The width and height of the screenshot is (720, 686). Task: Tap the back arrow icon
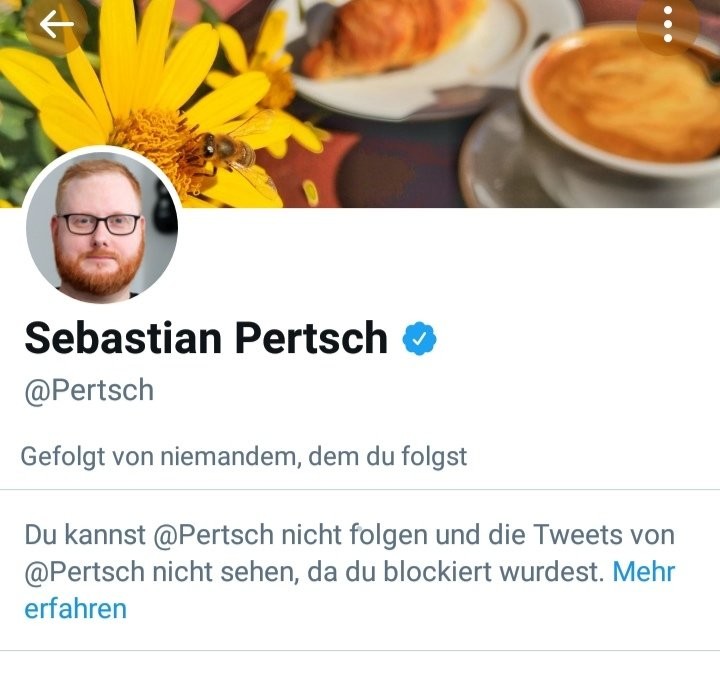[x=57, y=25]
